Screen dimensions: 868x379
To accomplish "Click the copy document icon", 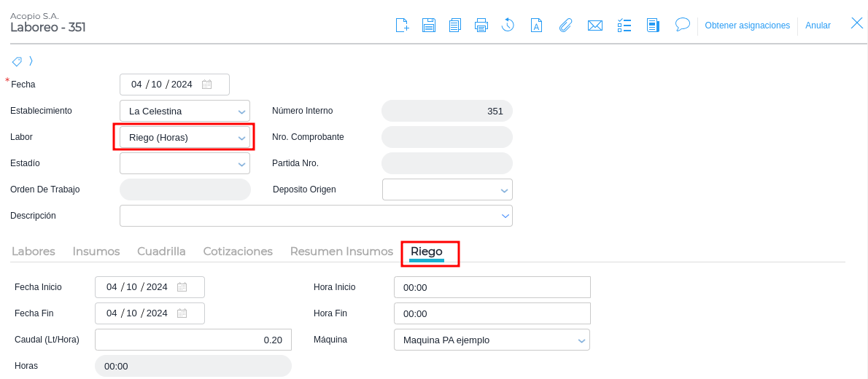I will [454, 26].
